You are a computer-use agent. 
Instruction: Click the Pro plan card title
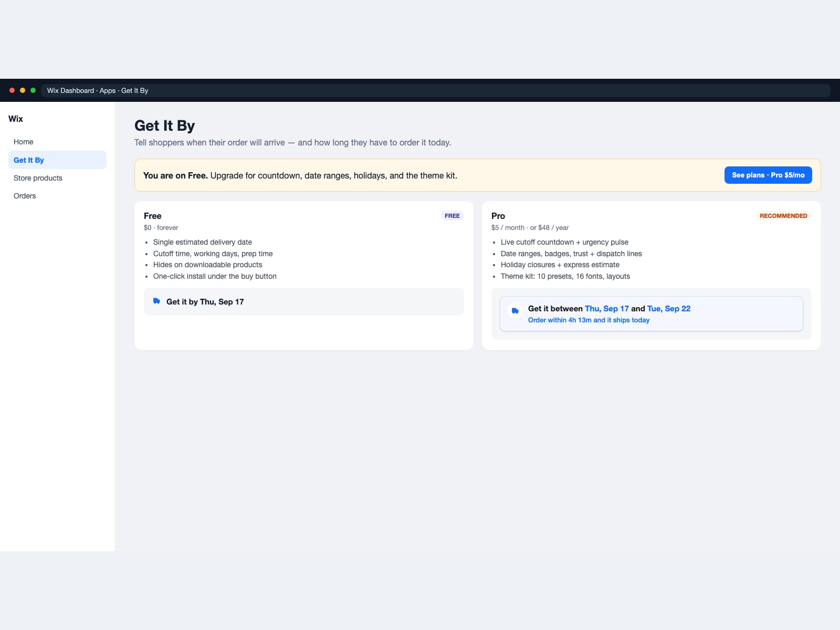pyautogui.click(x=498, y=216)
